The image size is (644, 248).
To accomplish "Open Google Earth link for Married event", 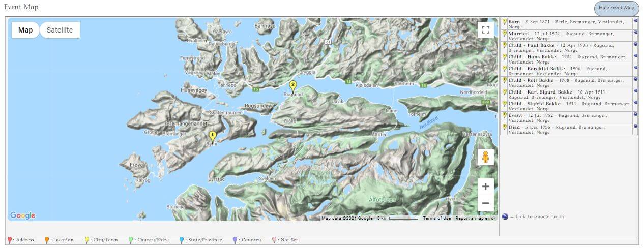I will pyautogui.click(x=635, y=33).
